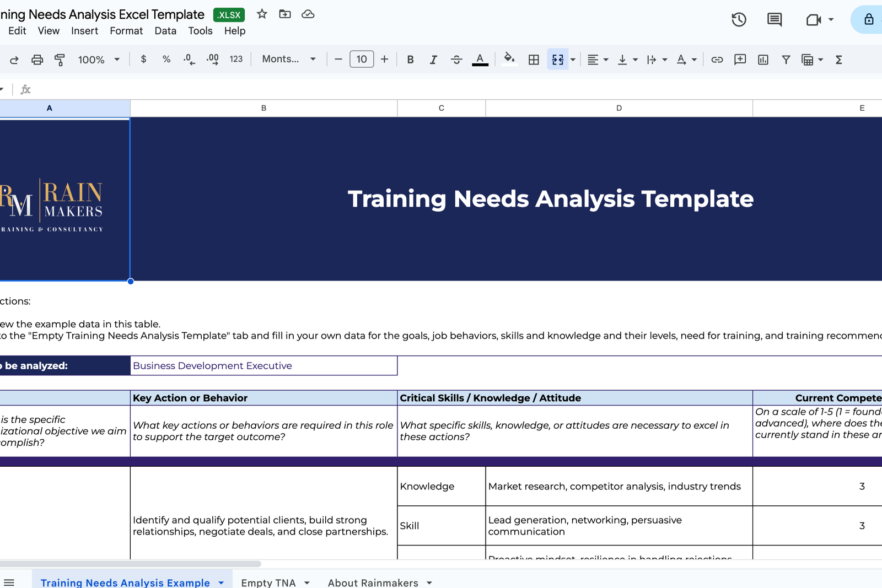Image resolution: width=882 pixels, height=588 pixels.
Task: Toggle merge cells button
Action: click(x=557, y=60)
